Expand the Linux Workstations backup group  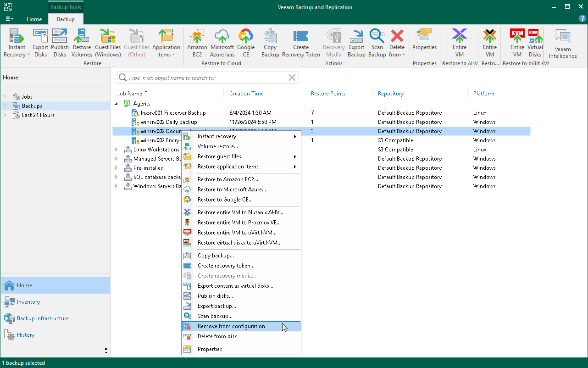click(117, 149)
